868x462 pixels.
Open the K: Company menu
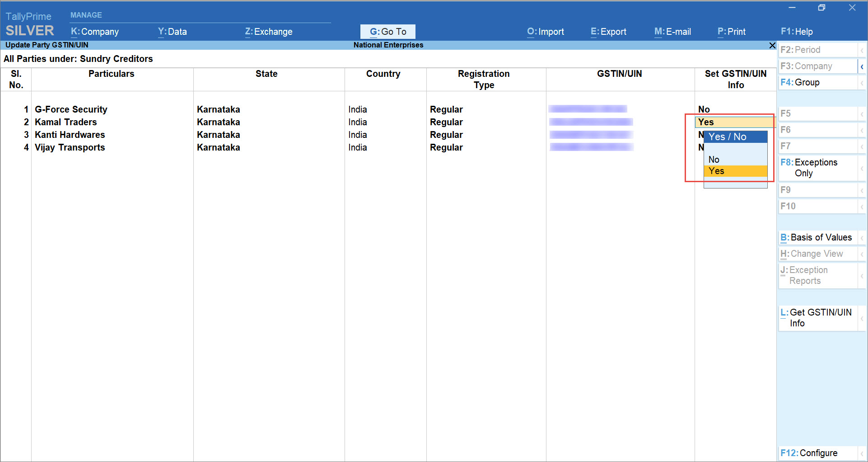[95, 32]
